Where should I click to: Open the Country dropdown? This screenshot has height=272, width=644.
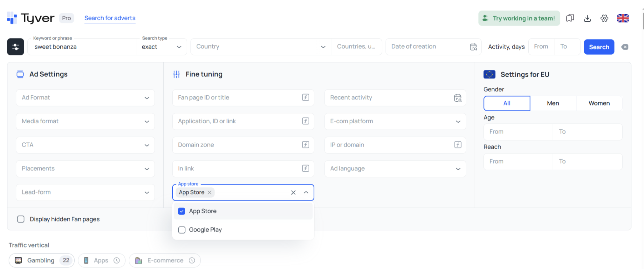click(x=261, y=47)
